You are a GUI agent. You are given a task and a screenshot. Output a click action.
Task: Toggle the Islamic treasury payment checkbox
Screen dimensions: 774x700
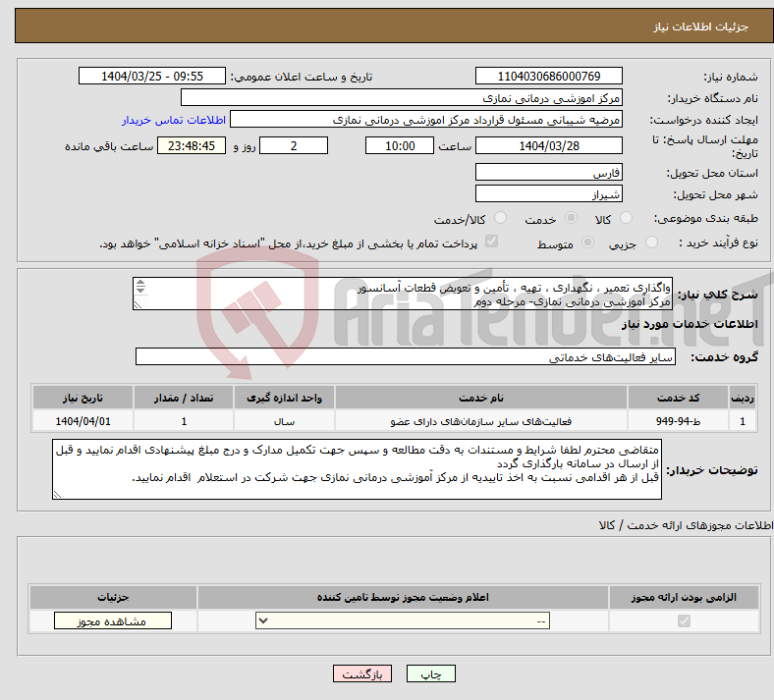click(x=492, y=242)
